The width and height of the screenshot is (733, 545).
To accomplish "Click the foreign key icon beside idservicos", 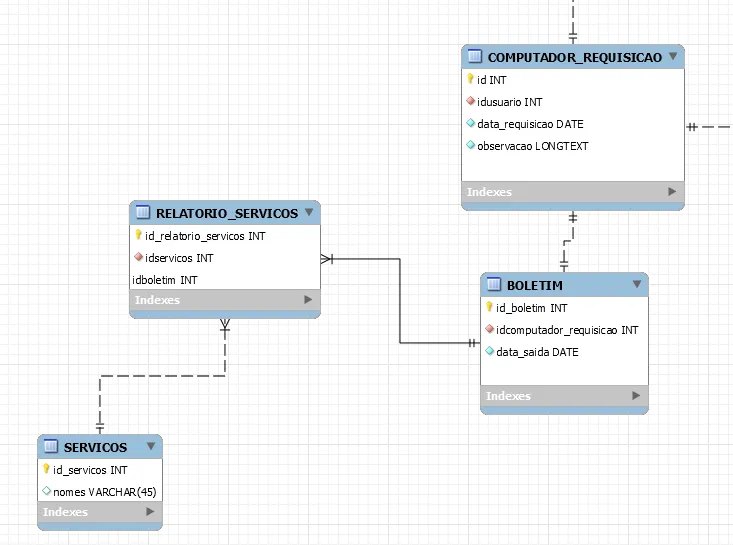I will [x=139, y=258].
